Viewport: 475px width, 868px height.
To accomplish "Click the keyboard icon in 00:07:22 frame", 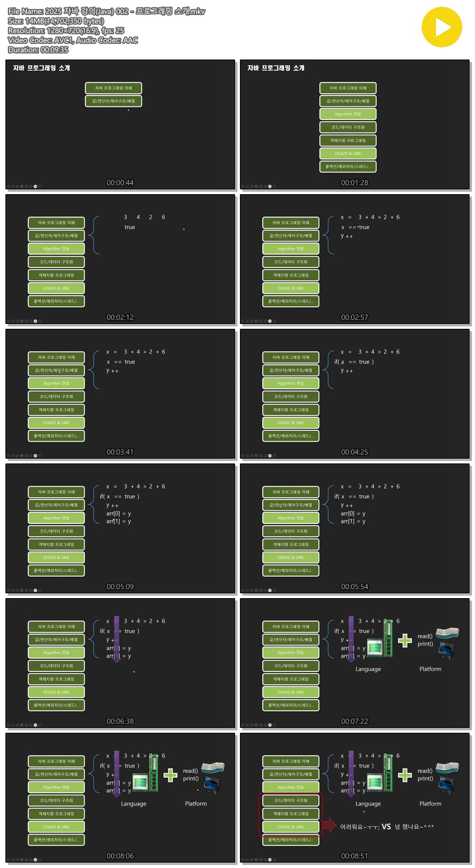I will point(448,632).
